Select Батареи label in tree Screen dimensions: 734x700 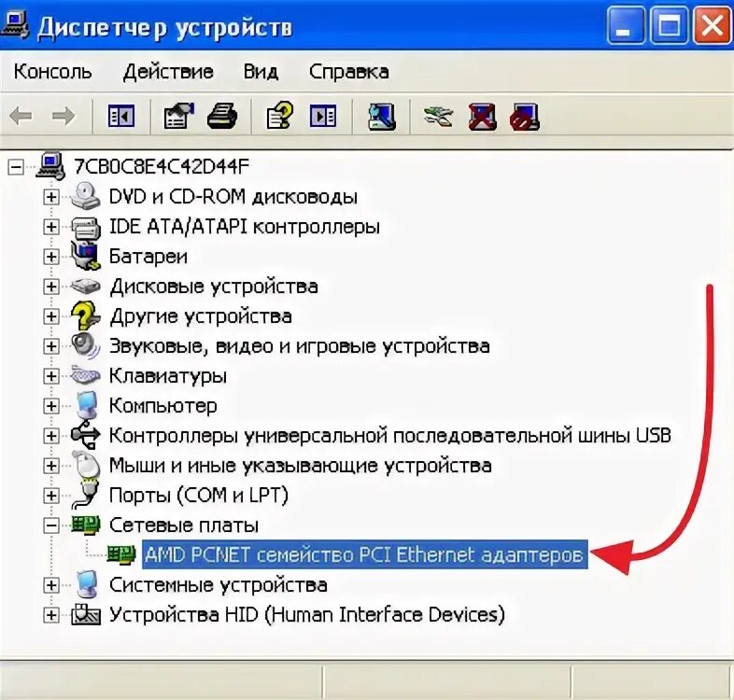point(148,257)
